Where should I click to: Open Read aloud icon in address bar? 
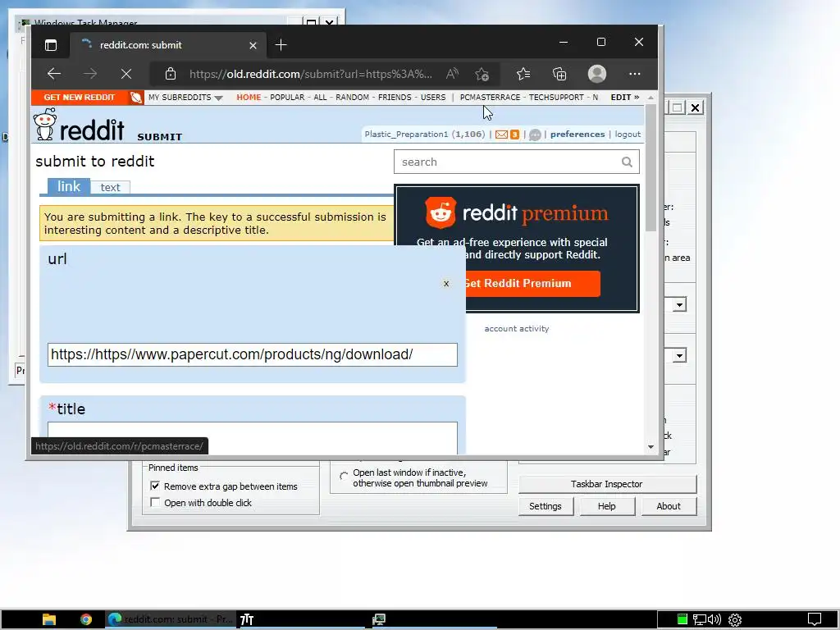click(x=452, y=74)
